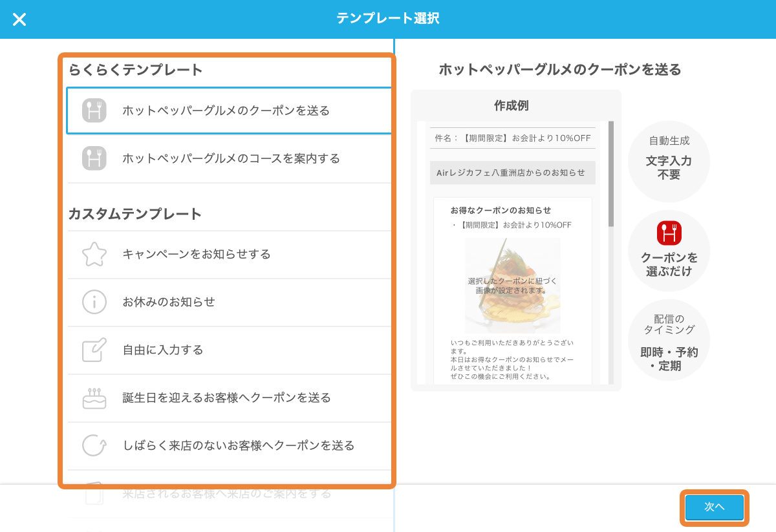The height and width of the screenshot is (532, 776).
Task: Click the 作成例 panel title
Action: point(512,105)
